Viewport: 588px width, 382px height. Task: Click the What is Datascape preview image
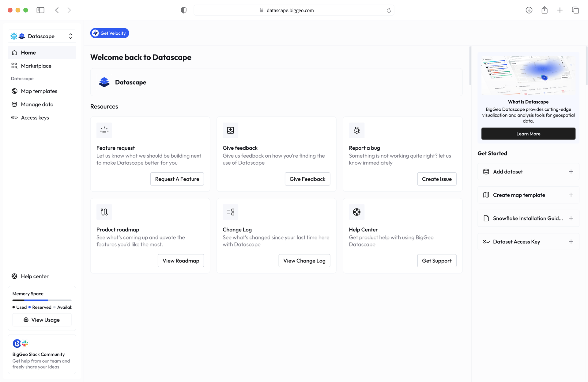point(528,75)
